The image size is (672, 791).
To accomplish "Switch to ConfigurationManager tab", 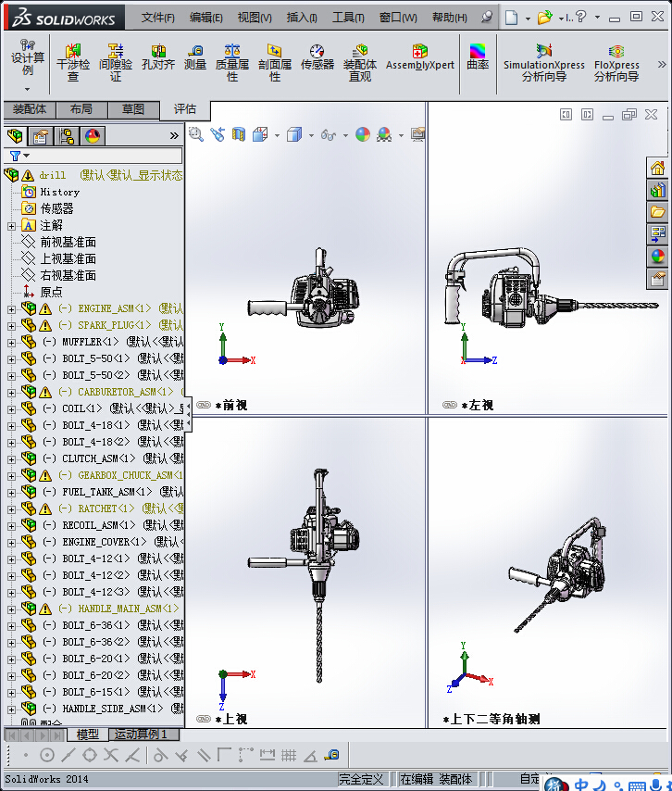I will point(66,136).
